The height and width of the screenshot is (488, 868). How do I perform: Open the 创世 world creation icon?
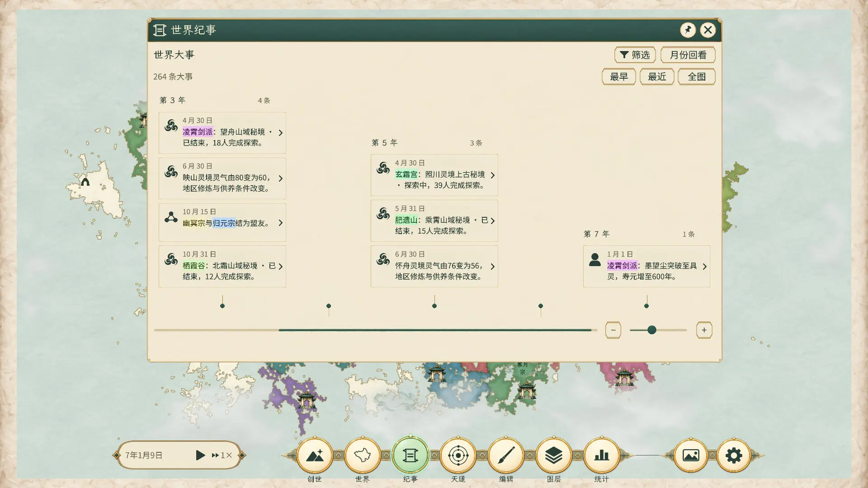coord(315,455)
